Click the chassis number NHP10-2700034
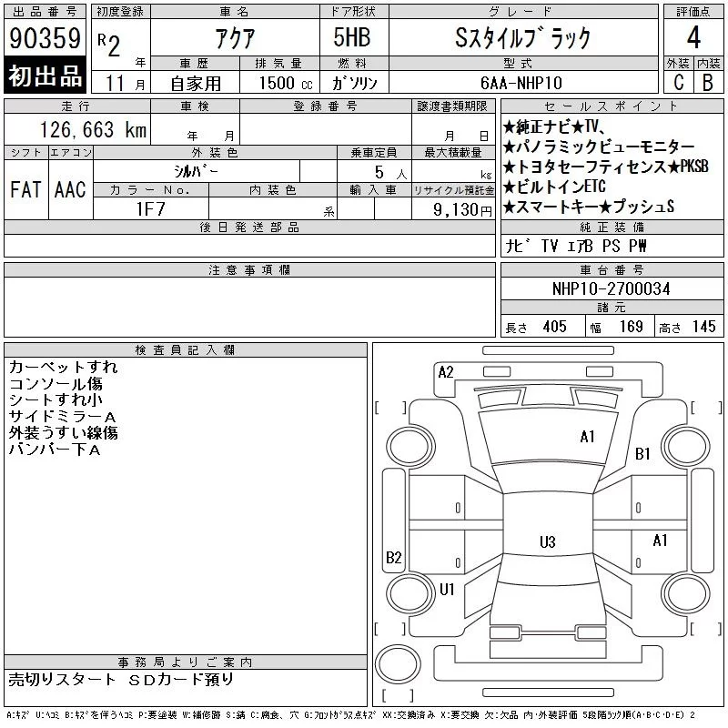The height and width of the screenshot is (728, 728). (x=611, y=288)
